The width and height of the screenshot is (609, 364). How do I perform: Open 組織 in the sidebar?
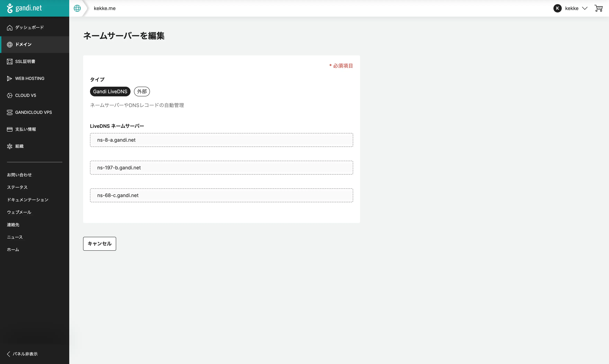pyautogui.click(x=35, y=146)
